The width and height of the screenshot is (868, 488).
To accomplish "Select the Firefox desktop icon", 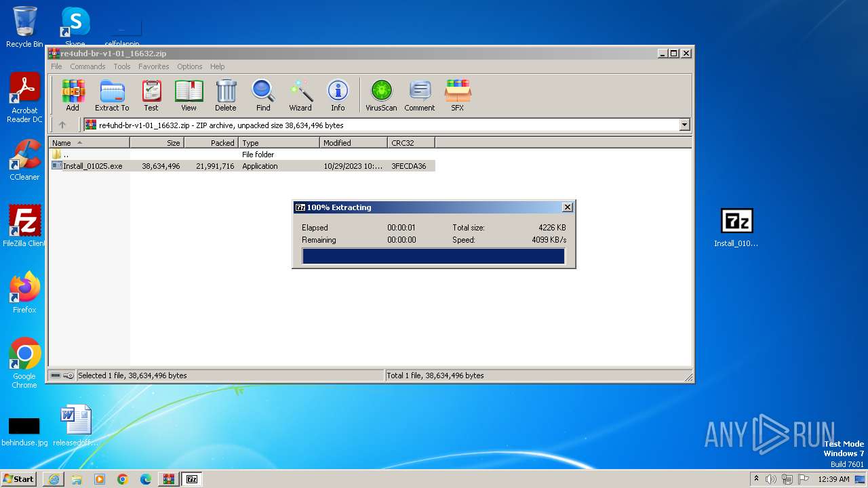I will 24,292.
